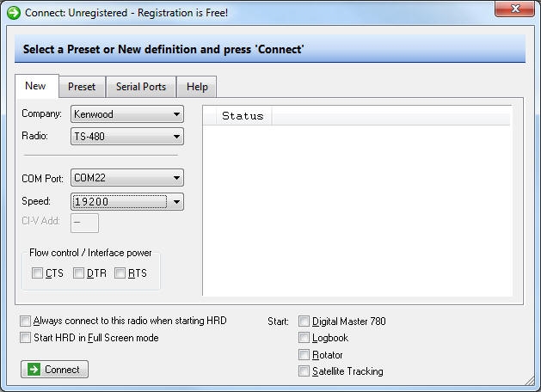Enable the CTS flow control checkbox
The image size is (541, 392).
37,273
